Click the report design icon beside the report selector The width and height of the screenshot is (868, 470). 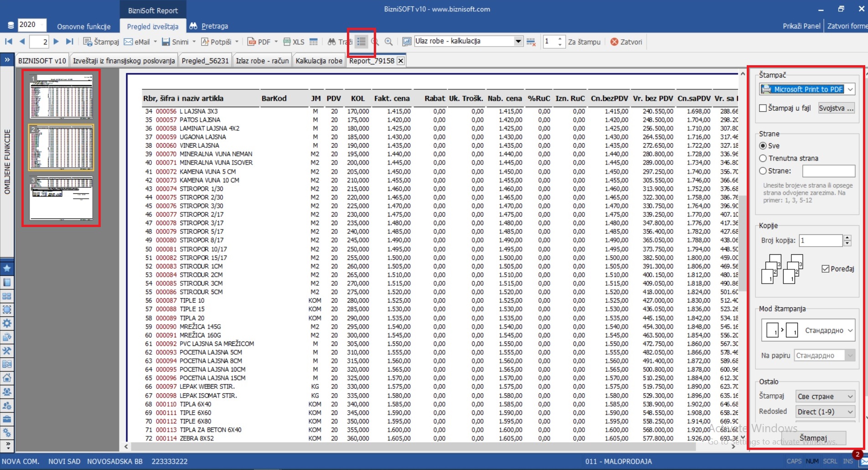tap(407, 41)
